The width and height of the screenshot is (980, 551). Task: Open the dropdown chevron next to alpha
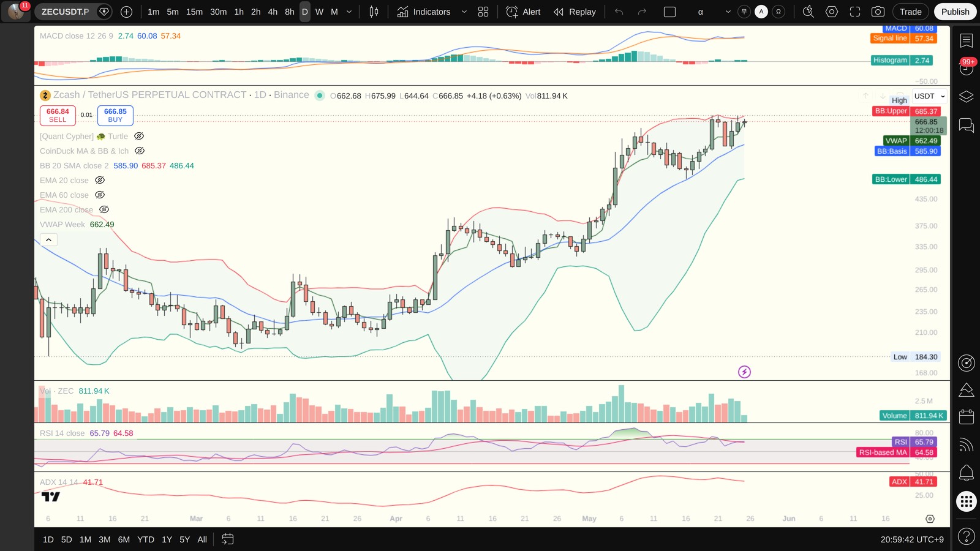[x=728, y=12]
